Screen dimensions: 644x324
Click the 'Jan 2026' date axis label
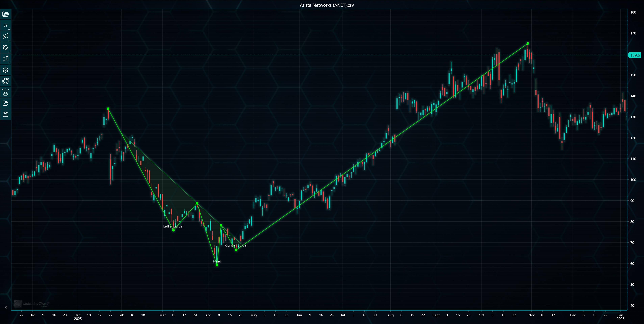pyautogui.click(x=621, y=317)
